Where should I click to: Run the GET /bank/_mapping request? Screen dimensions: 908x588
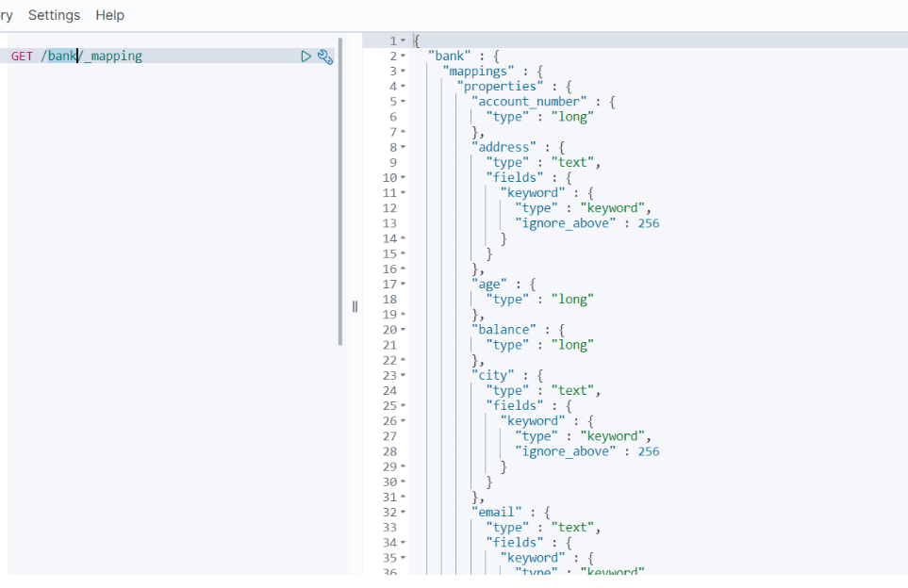click(x=305, y=57)
